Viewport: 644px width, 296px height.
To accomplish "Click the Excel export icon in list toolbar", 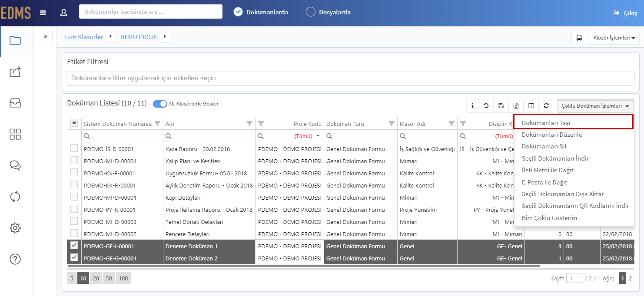I will 516,105.
